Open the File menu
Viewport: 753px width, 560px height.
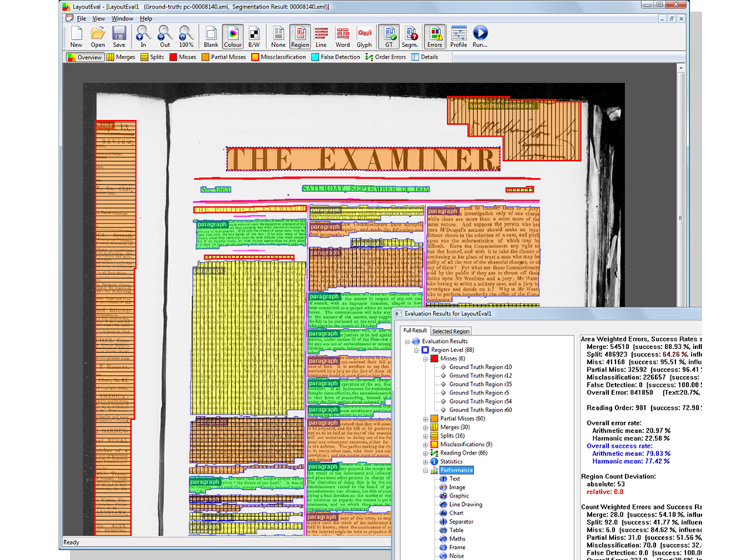point(82,18)
